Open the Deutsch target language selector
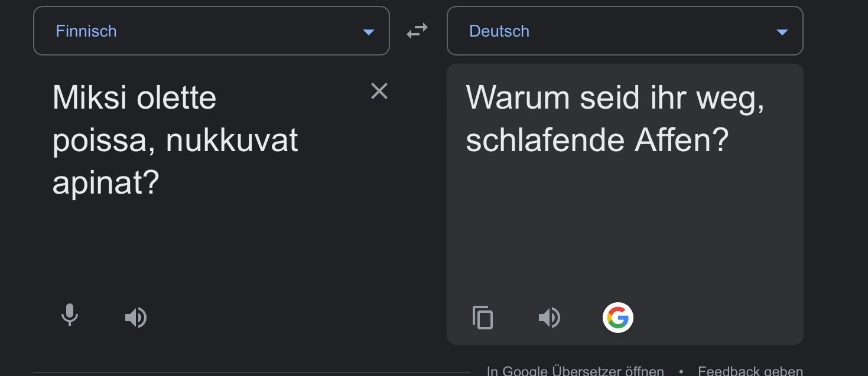This screenshot has width=868, height=376. [625, 31]
